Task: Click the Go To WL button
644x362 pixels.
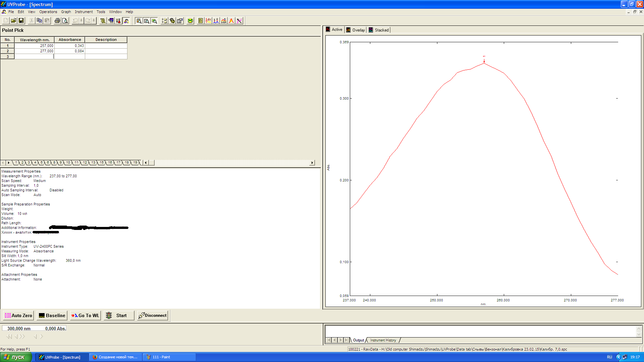Action: (x=85, y=315)
